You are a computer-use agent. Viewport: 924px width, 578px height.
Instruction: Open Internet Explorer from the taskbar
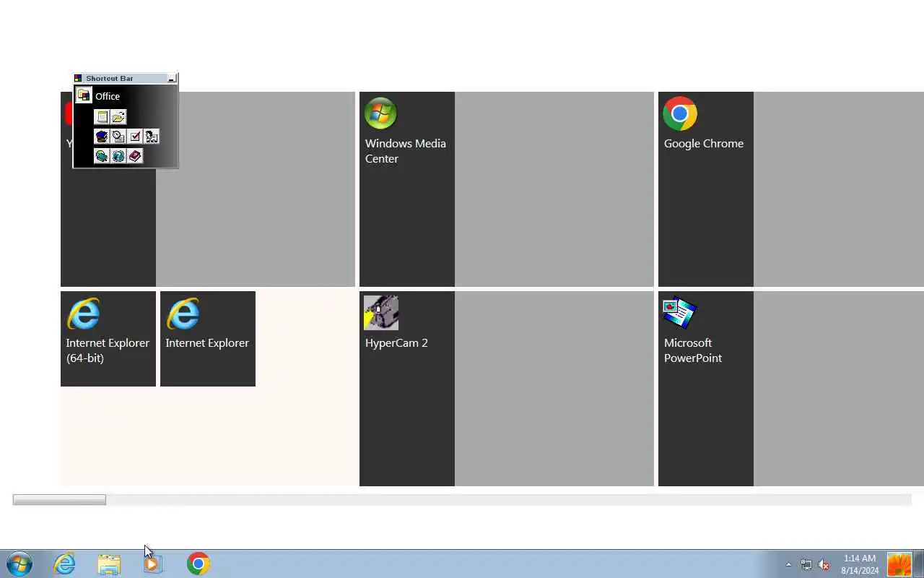point(64,564)
